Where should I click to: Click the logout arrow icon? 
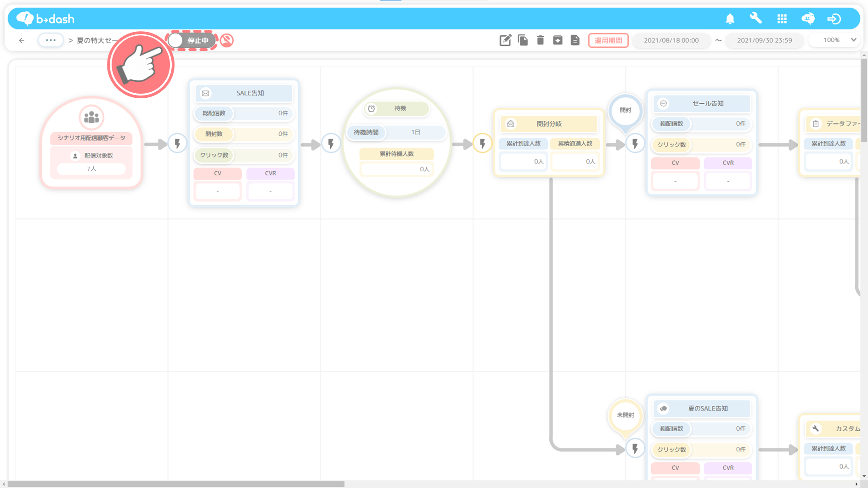click(834, 19)
